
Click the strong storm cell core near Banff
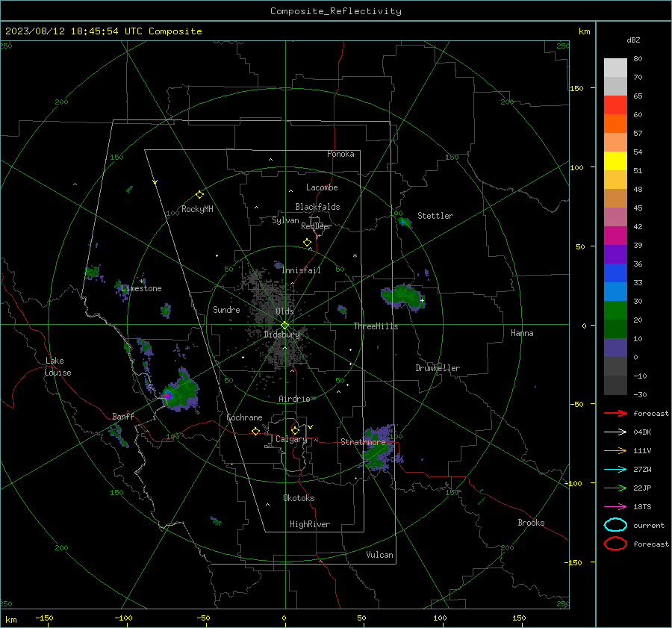coord(169,395)
